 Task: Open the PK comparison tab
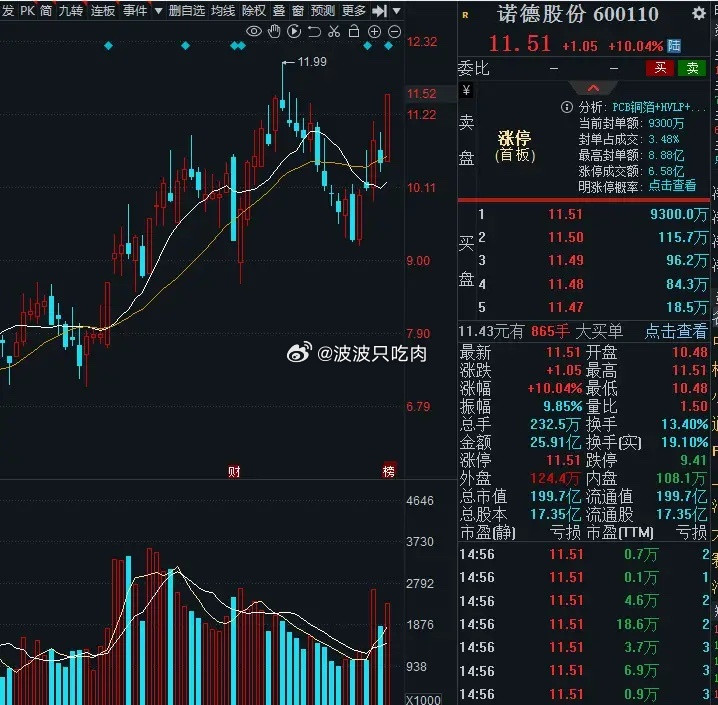27,10
